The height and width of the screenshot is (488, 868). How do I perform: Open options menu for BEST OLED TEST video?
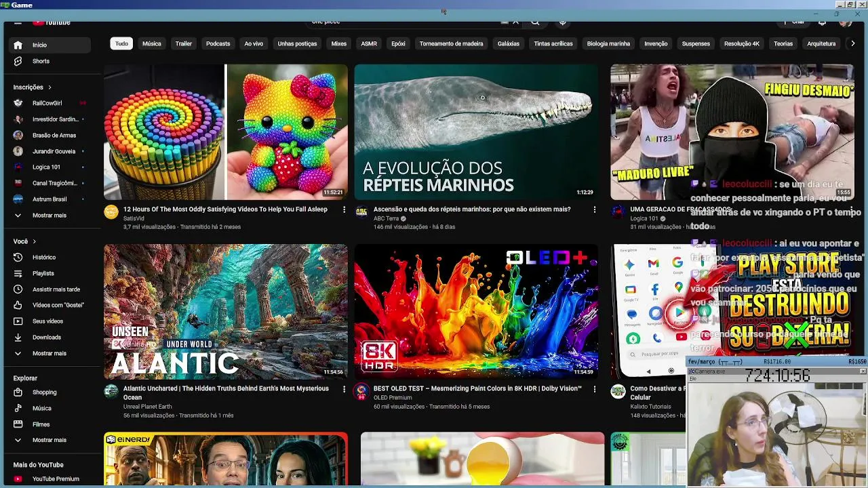(x=595, y=389)
